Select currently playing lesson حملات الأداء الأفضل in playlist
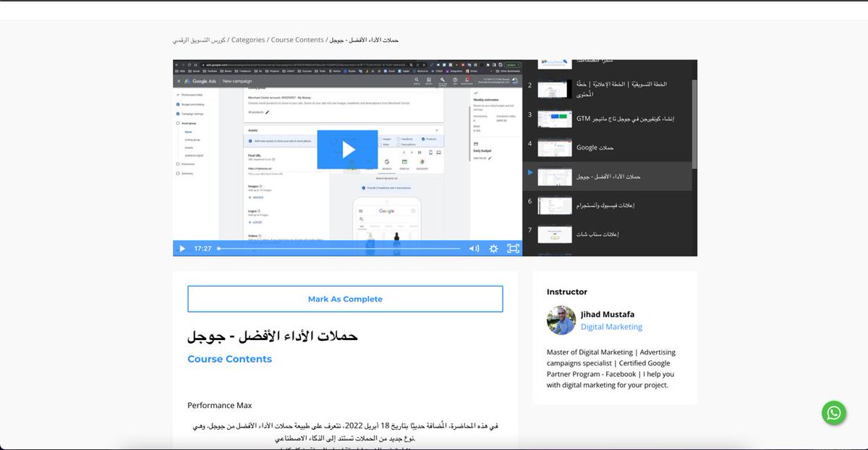The image size is (868, 450). click(x=608, y=177)
